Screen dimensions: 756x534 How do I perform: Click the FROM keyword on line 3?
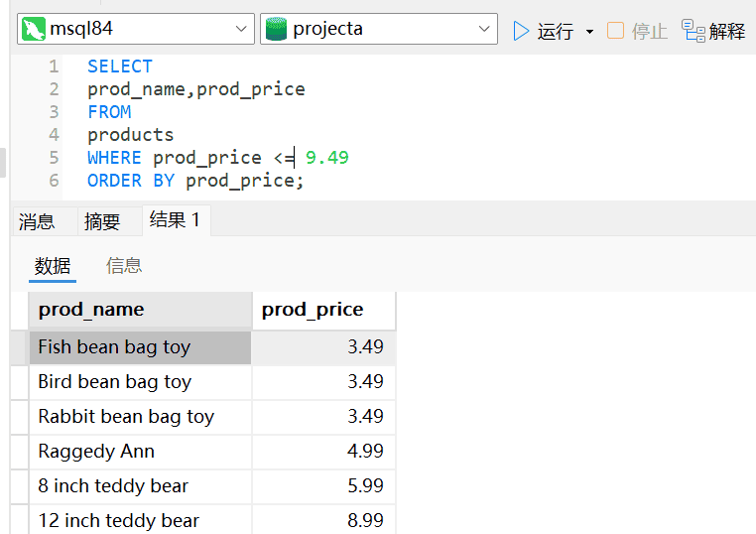tap(109, 112)
